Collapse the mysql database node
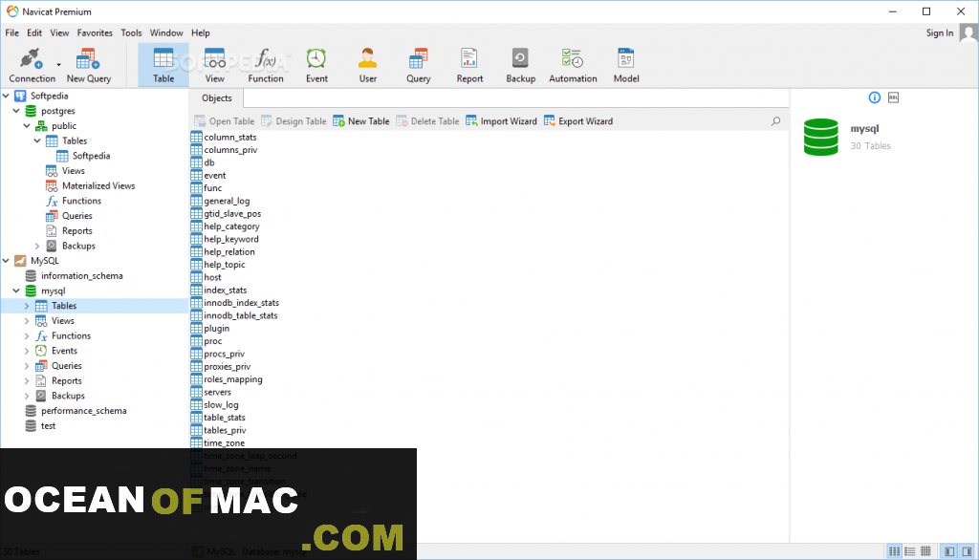The height and width of the screenshot is (560, 979). 16,291
